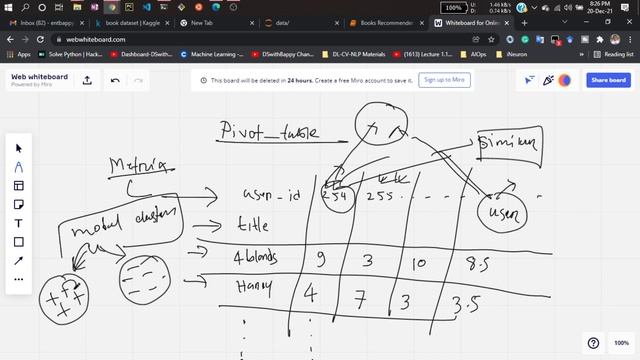640x360 pixels.
Task: Pick the sticky note tool
Action: 18,204
